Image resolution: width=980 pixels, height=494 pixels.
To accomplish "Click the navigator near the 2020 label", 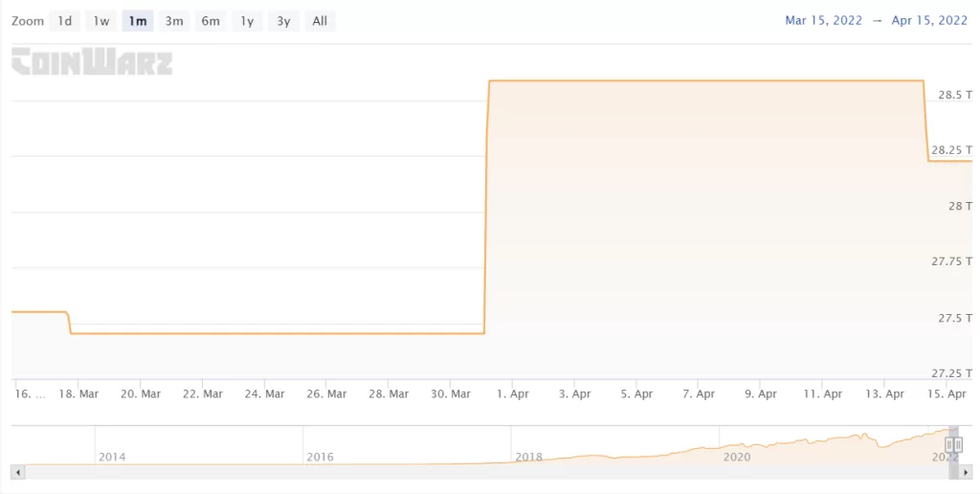I will (x=736, y=456).
